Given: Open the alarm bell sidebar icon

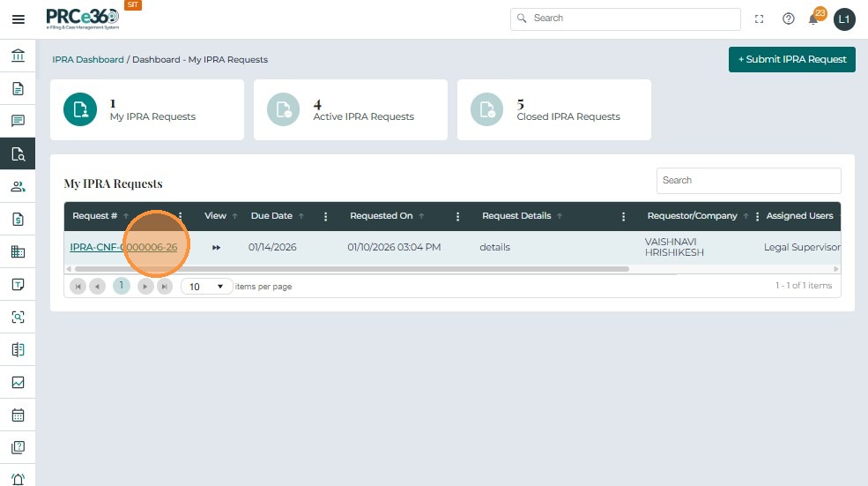Looking at the screenshot, I should [x=18, y=479].
